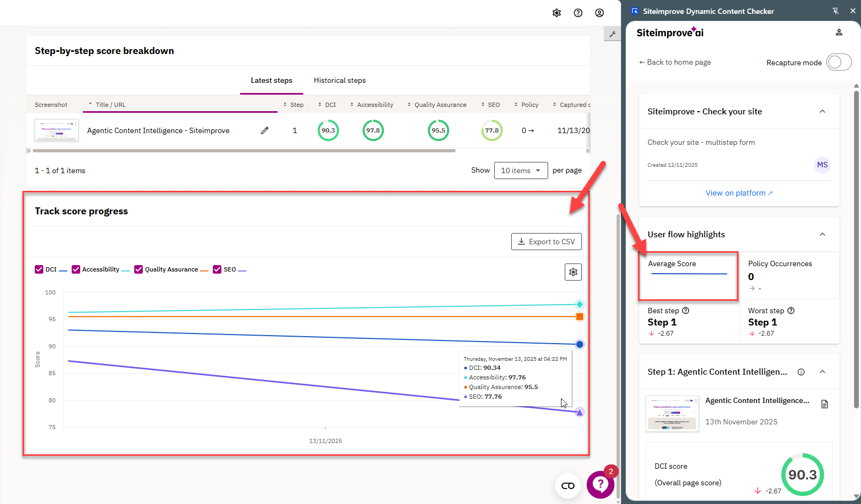The height and width of the screenshot is (504, 861).
Task: Open the chart settings gear icon
Action: [x=573, y=272]
